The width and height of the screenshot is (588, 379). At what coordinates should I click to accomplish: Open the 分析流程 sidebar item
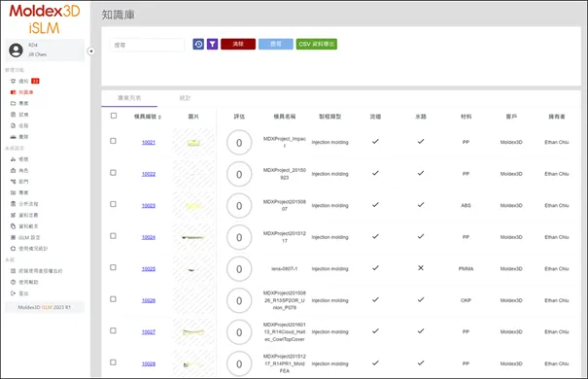click(x=24, y=204)
